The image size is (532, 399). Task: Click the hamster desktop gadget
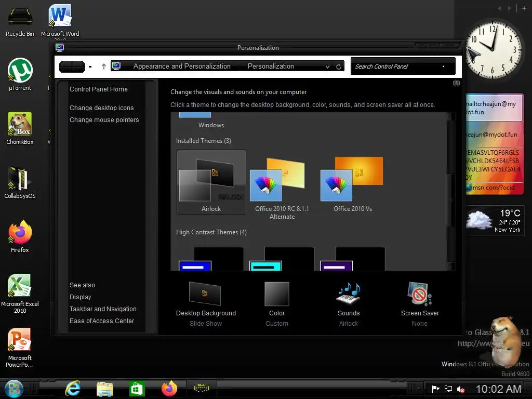(506, 342)
